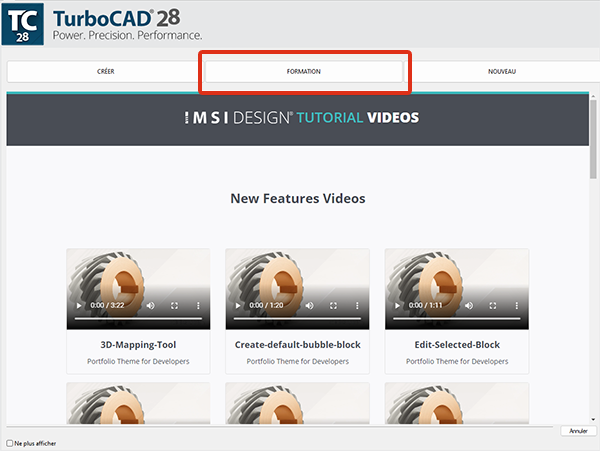Switch to the FORMATION tab
600x451 pixels.
304,72
